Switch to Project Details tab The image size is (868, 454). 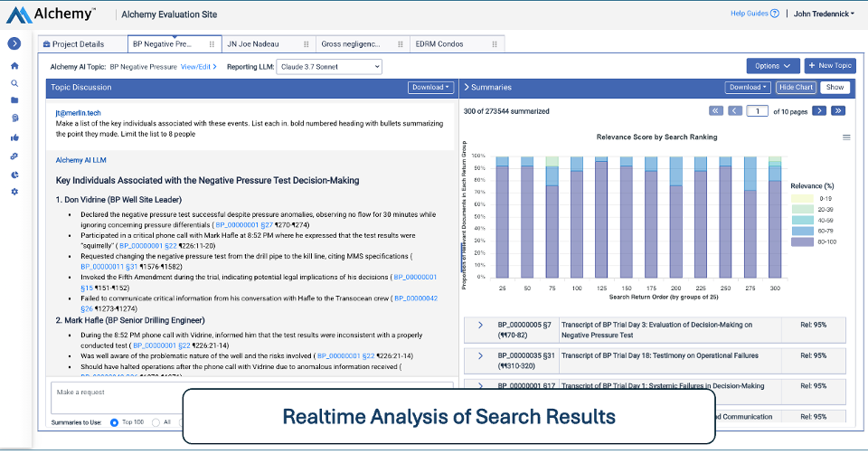[x=82, y=44]
